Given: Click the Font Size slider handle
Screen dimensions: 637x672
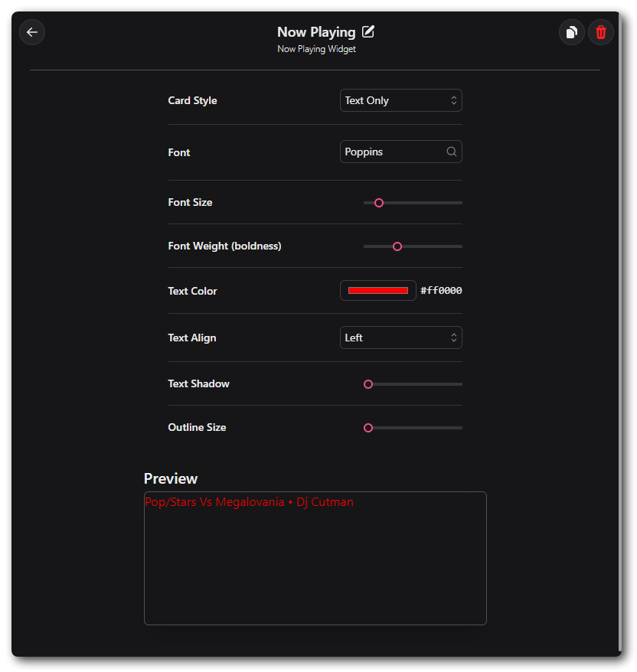Looking at the screenshot, I should coord(378,203).
